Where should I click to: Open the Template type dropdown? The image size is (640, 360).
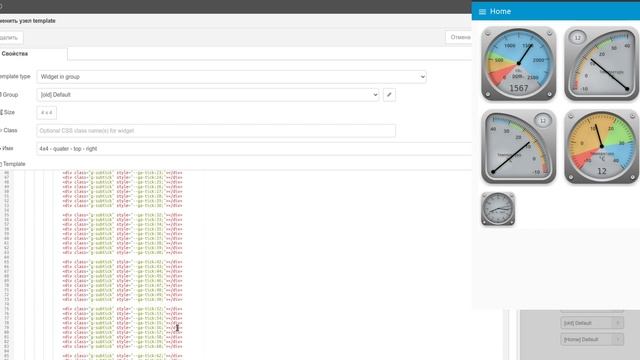coord(231,77)
